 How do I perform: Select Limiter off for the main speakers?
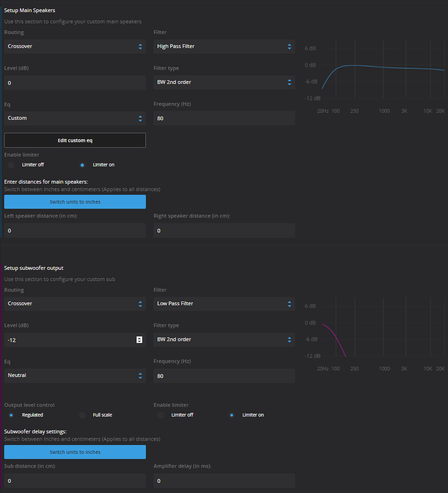click(11, 164)
